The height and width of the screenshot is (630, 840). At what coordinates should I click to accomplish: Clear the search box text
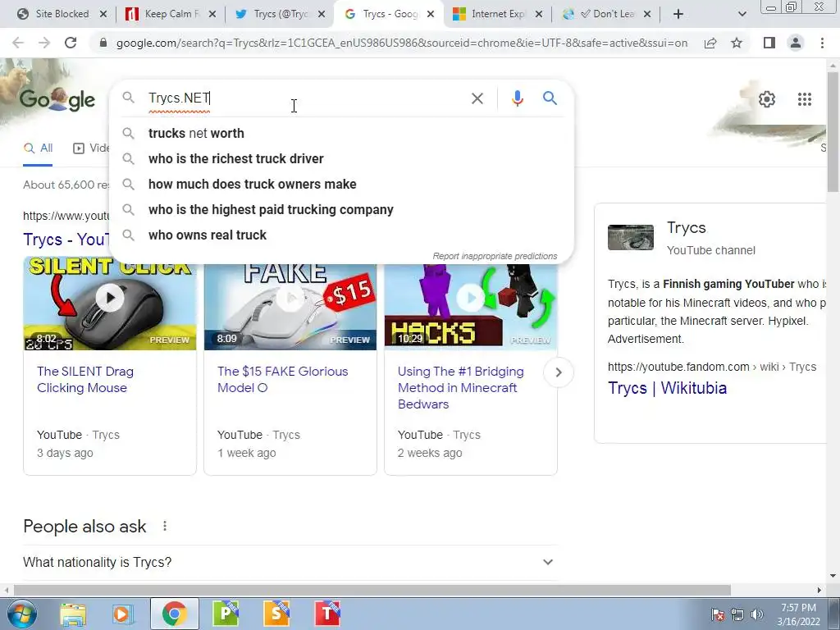pyautogui.click(x=477, y=98)
